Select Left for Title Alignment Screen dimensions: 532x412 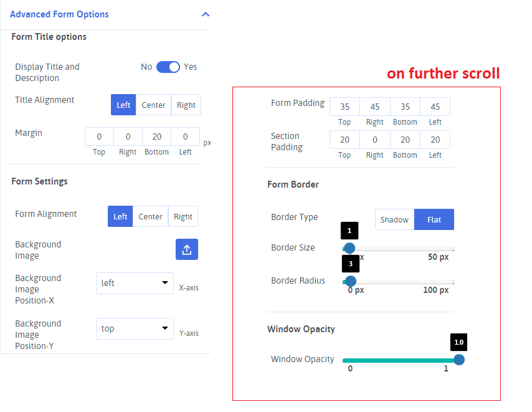pos(123,105)
